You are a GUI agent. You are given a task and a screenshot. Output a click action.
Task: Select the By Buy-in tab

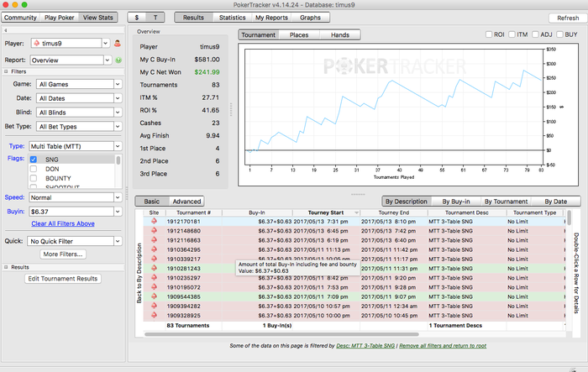click(x=455, y=202)
